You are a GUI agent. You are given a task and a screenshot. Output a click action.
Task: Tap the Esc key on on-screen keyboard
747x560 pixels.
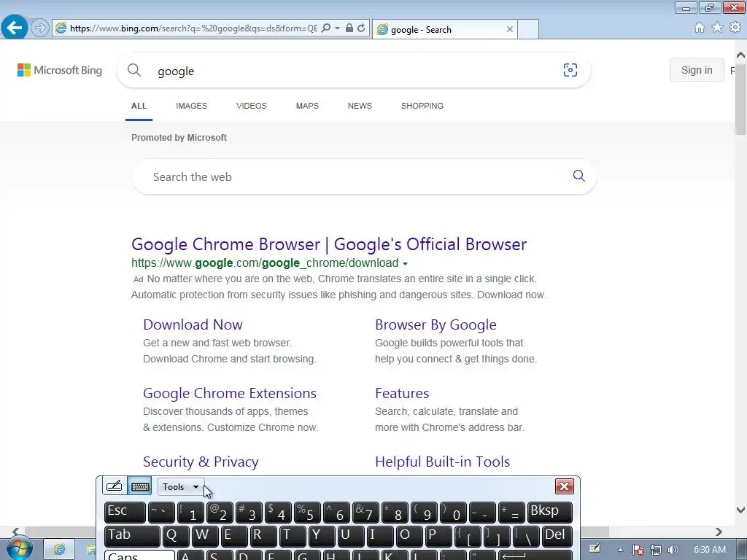125,513
